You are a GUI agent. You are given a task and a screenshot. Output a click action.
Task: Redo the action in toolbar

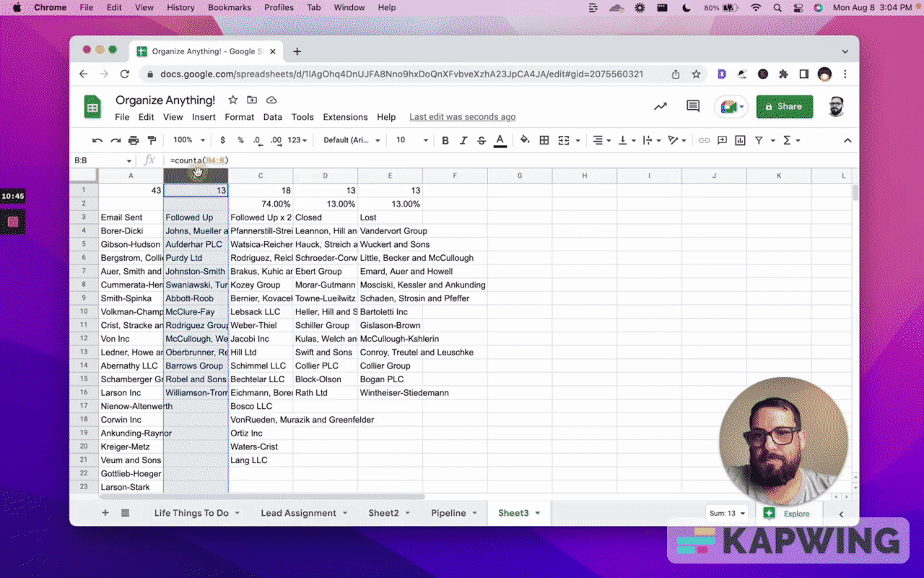click(x=115, y=140)
